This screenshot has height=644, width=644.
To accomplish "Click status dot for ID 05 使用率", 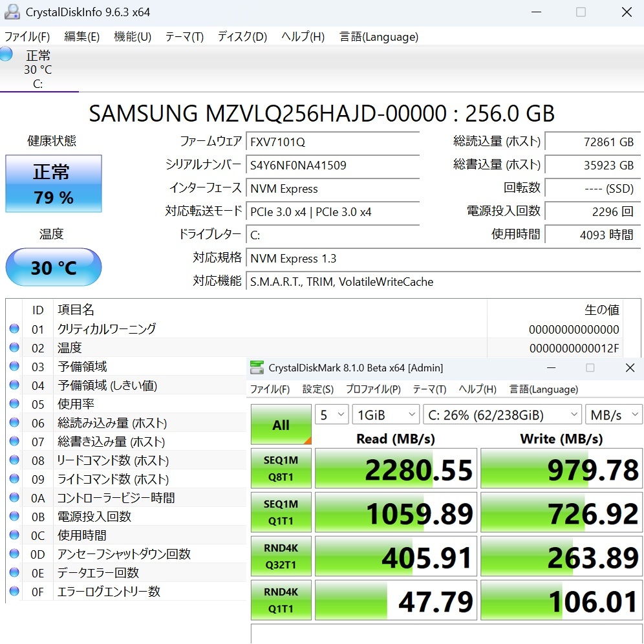I will 14,403.
